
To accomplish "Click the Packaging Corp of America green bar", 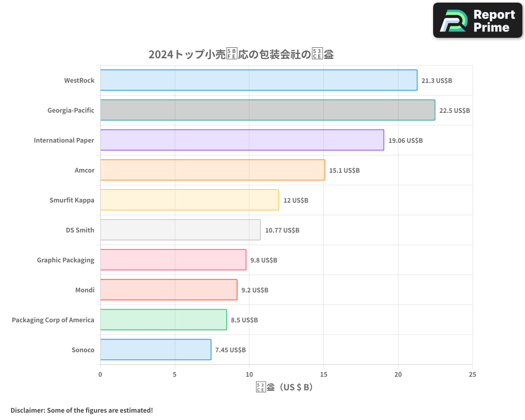I will (163, 320).
